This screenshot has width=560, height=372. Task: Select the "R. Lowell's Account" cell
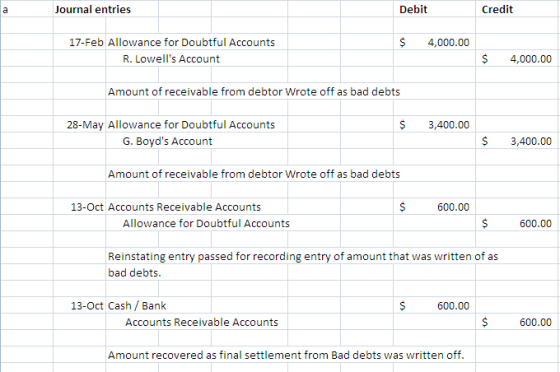coord(171,59)
